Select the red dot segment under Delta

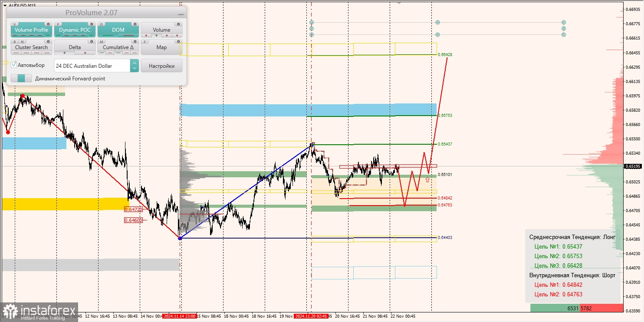85,53
